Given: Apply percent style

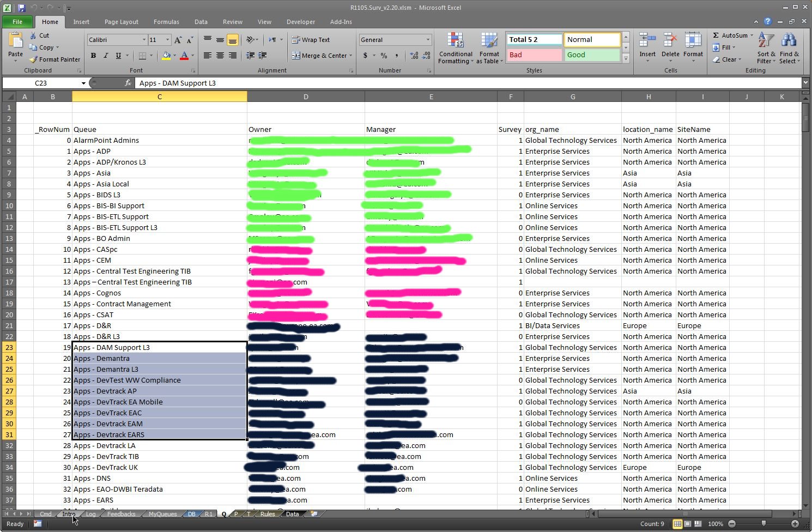Looking at the screenshot, I should tap(384, 56).
